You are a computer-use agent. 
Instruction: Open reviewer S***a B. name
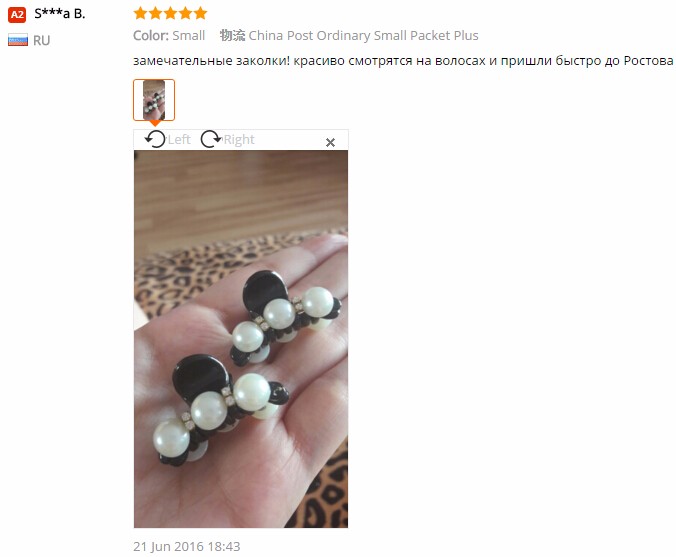point(60,14)
